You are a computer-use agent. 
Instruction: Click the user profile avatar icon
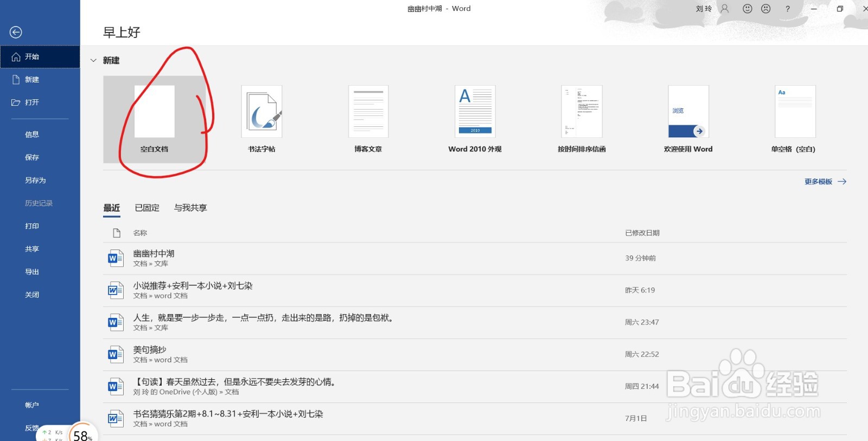coord(725,9)
